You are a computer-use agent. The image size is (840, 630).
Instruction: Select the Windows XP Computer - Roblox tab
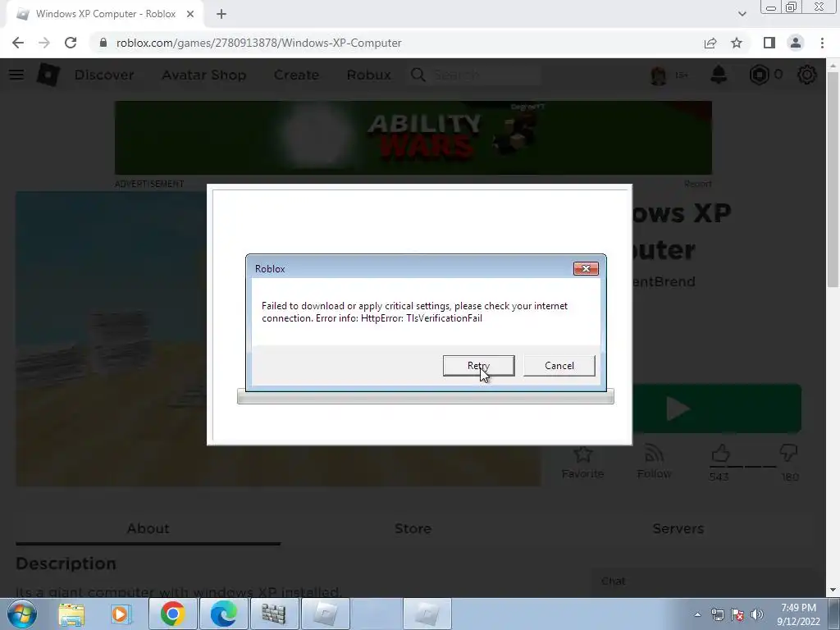tap(105, 14)
